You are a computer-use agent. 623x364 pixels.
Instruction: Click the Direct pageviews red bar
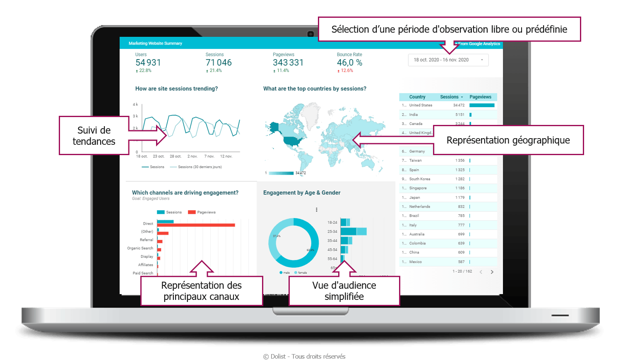pyautogui.click(x=196, y=225)
